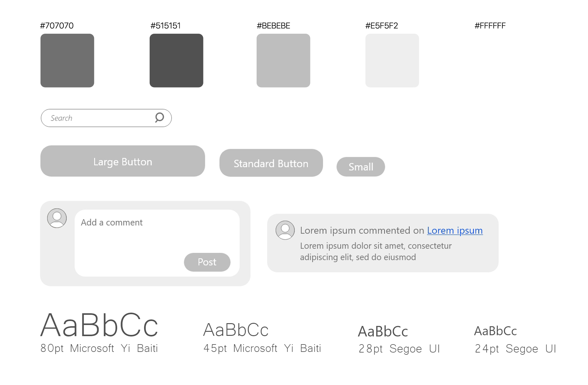Click the avatar icon beside Add a comment
Image resolution: width=588 pixels, height=385 pixels.
click(x=57, y=218)
